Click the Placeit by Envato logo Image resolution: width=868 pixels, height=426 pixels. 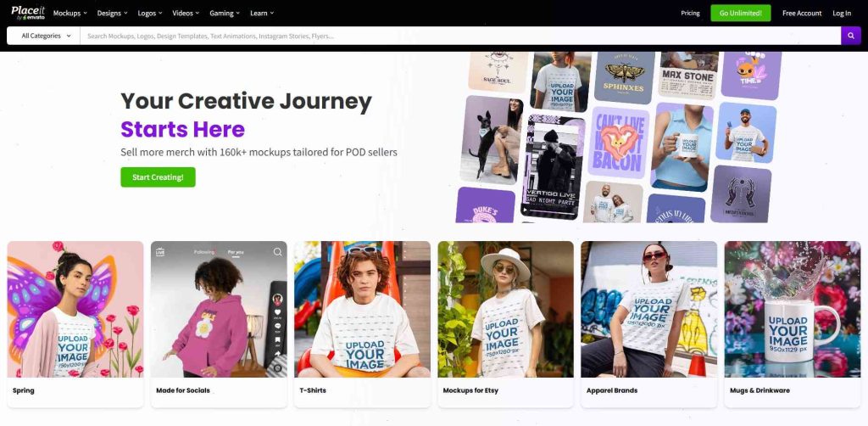pos(28,13)
